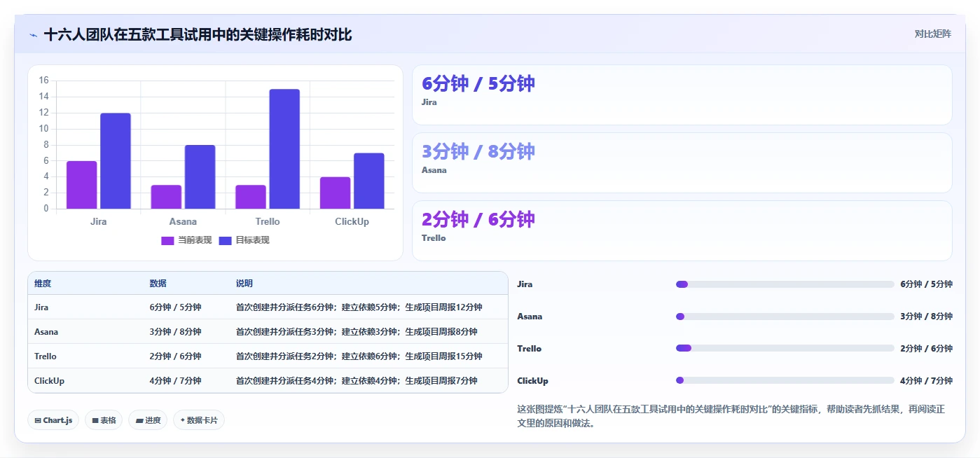Click Asana's purple current bar in chart
Viewport: 980px width, 458px height.
pos(166,197)
